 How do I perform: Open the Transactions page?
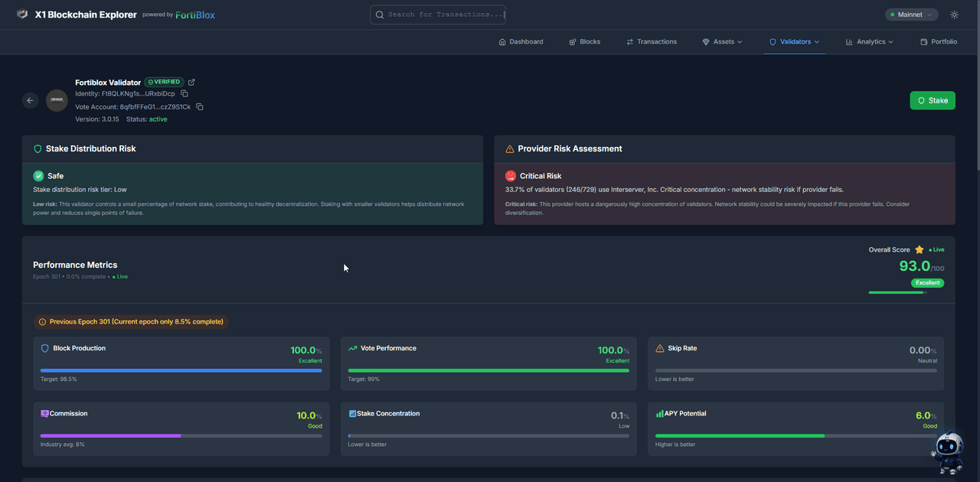click(652, 42)
